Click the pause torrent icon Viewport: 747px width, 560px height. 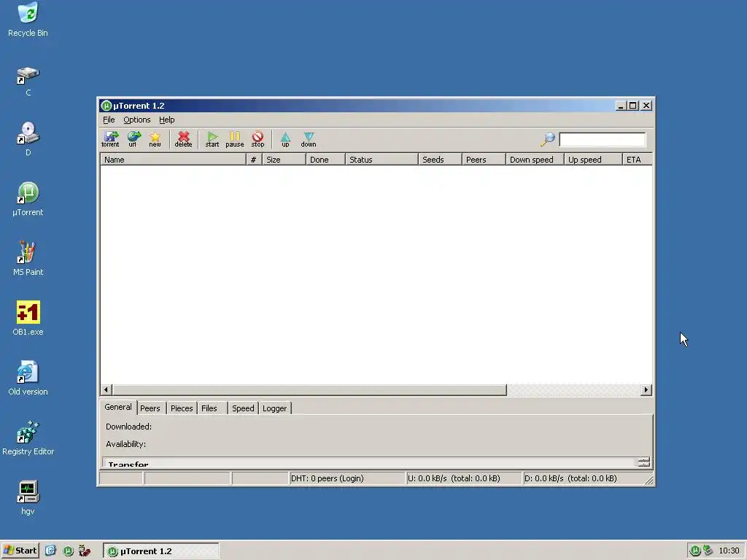(x=234, y=139)
